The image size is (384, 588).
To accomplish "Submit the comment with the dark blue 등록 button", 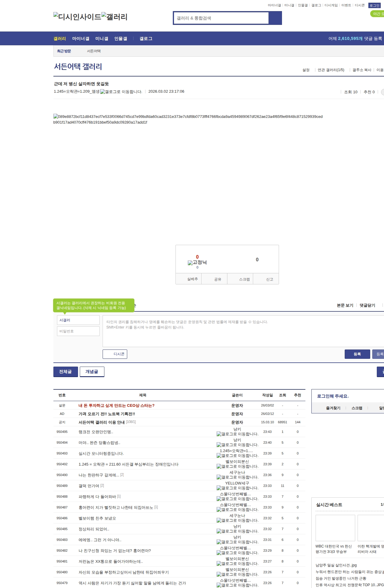I will click(x=357, y=354).
